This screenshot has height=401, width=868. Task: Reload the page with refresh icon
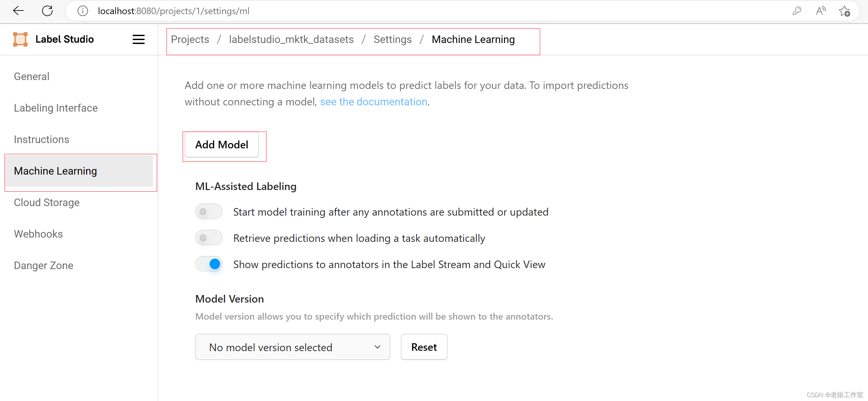click(47, 11)
